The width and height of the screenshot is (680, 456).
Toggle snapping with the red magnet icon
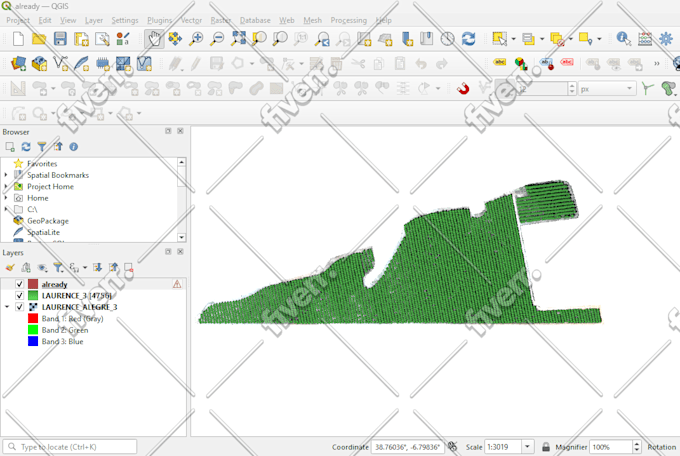coord(463,89)
